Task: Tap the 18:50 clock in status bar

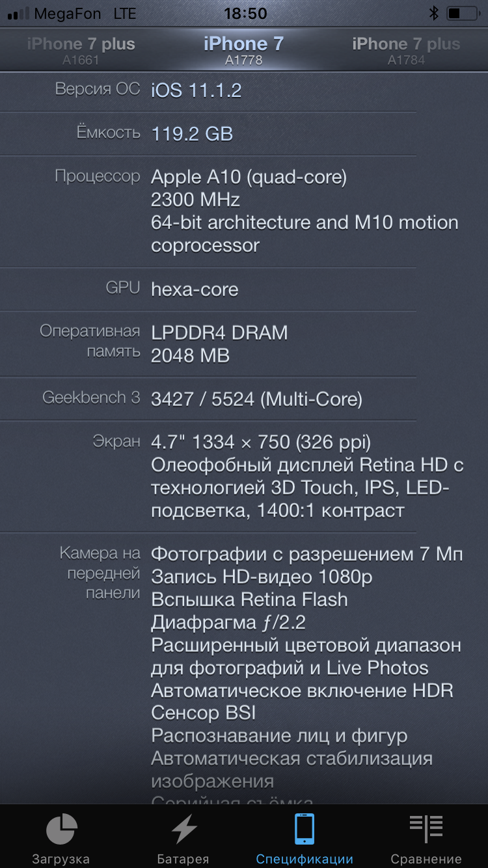Action: 245,13
